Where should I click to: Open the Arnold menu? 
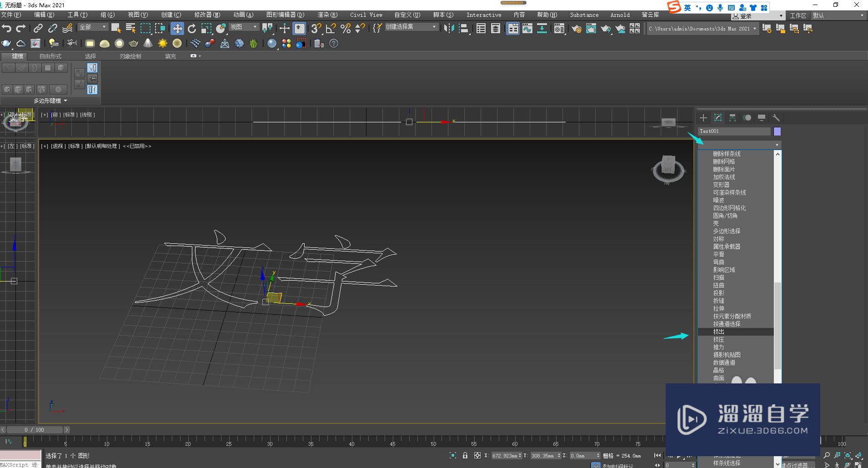click(620, 15)
